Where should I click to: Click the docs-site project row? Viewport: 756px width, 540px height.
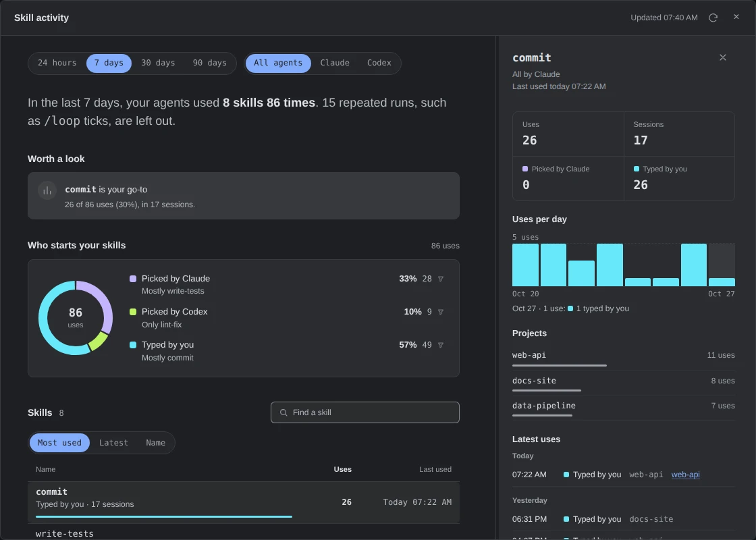click(624, 383)
